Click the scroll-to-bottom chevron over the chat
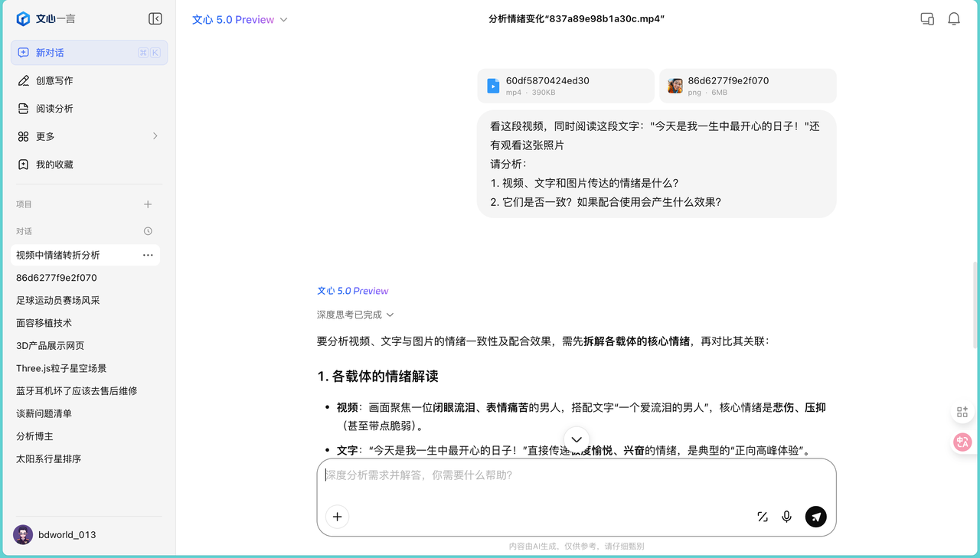 pyautogui.click(x=576, y=439)
